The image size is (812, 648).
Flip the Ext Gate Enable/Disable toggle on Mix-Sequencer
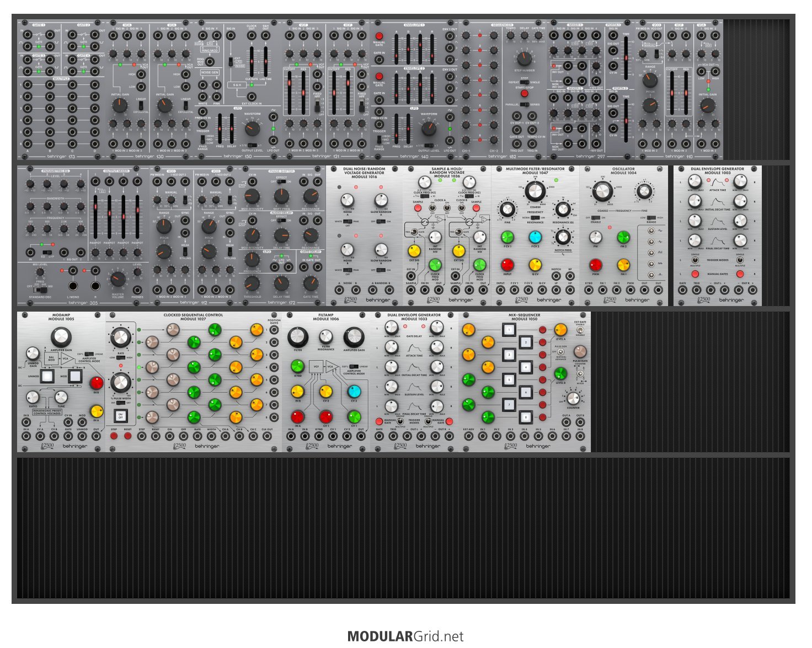(x=580, y=330)
